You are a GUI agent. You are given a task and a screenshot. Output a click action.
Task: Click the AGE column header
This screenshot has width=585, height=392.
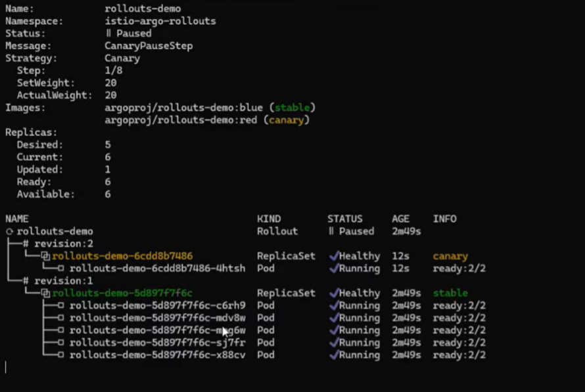click(x=400, y=219)
